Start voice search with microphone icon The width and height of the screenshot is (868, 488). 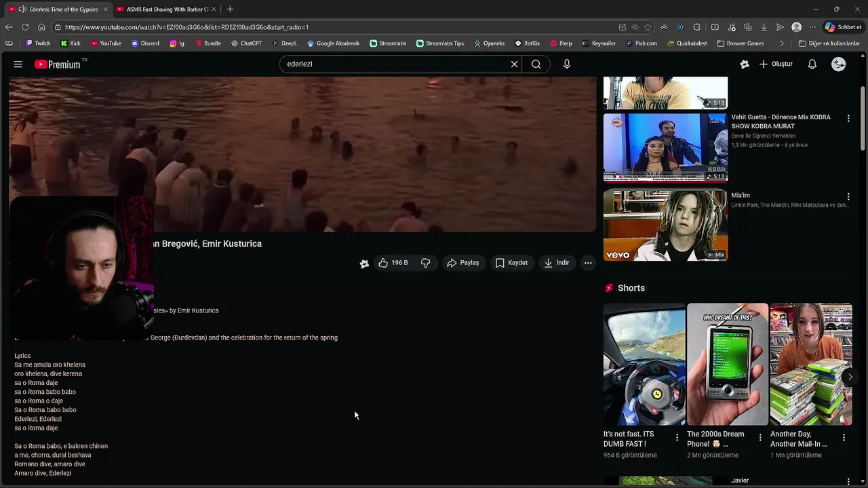click(567, 64)
